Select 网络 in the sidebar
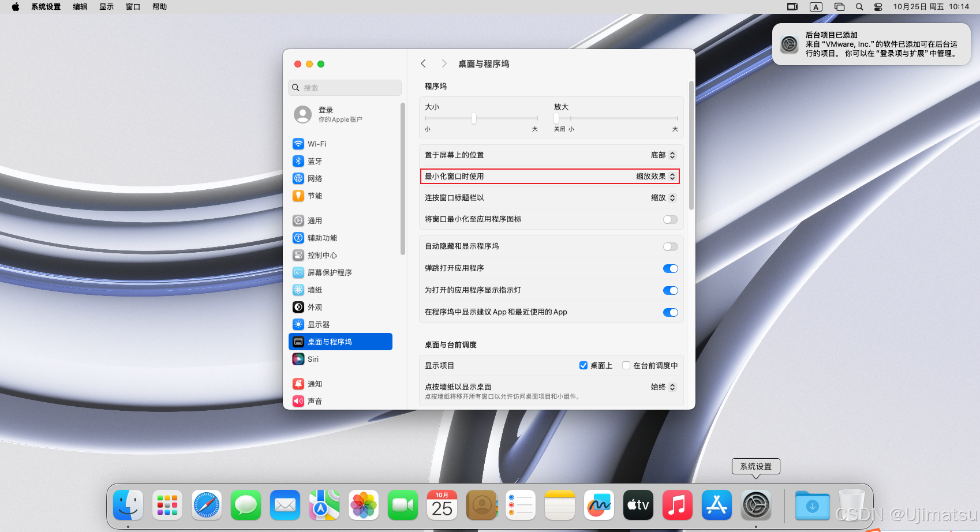Image resolution: width=980 pixels, height=532 pixels. [341, 178]
